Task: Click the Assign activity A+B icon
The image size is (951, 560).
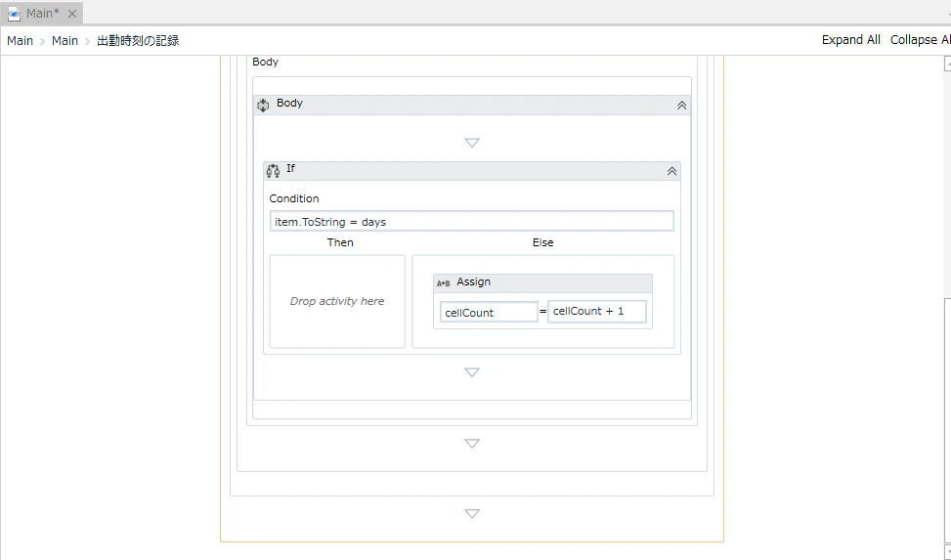Action: [444, 282]
